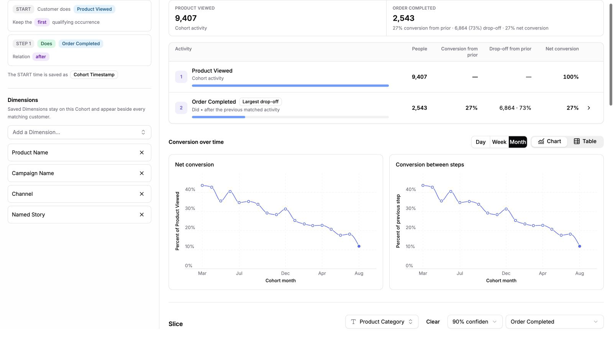
Task: Open the Order Completed slice step dropdown
Action: coord(554,322)
